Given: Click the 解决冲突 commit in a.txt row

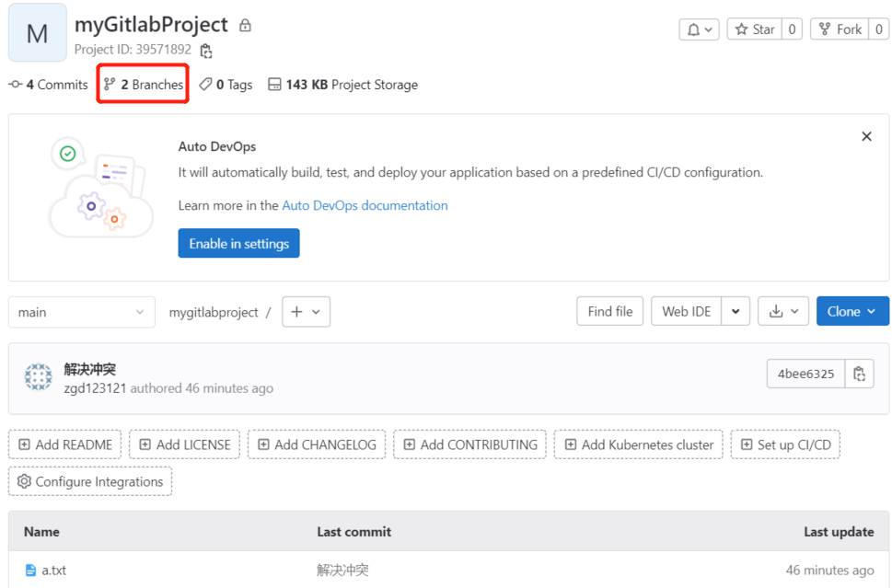Looking at the screenshot, I should pyautogui.click(x=343, y=570).
